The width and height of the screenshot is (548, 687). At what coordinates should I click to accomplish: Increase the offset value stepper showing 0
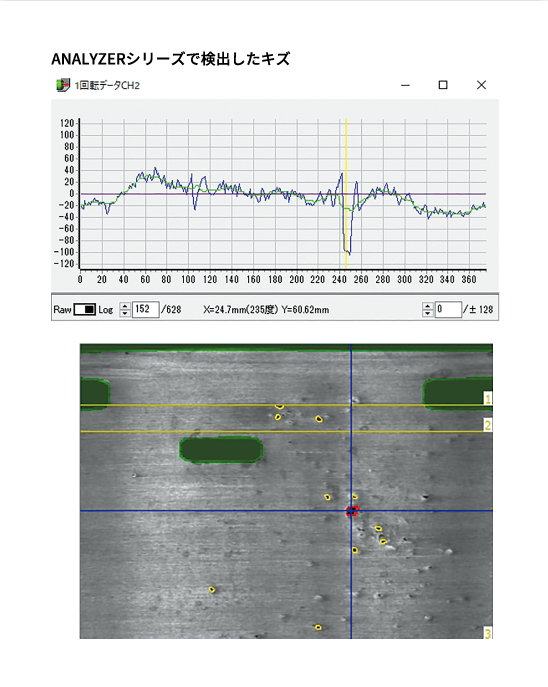pyautogui.click(x=428, y=306)
